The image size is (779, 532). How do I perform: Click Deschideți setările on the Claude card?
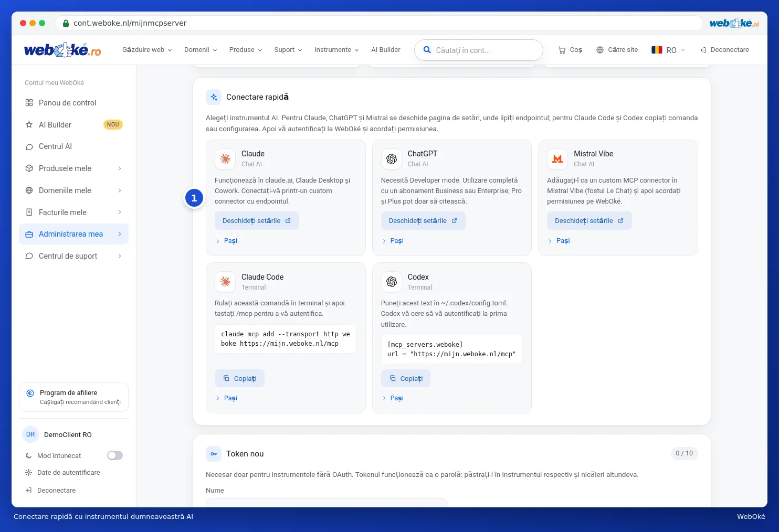257,221
